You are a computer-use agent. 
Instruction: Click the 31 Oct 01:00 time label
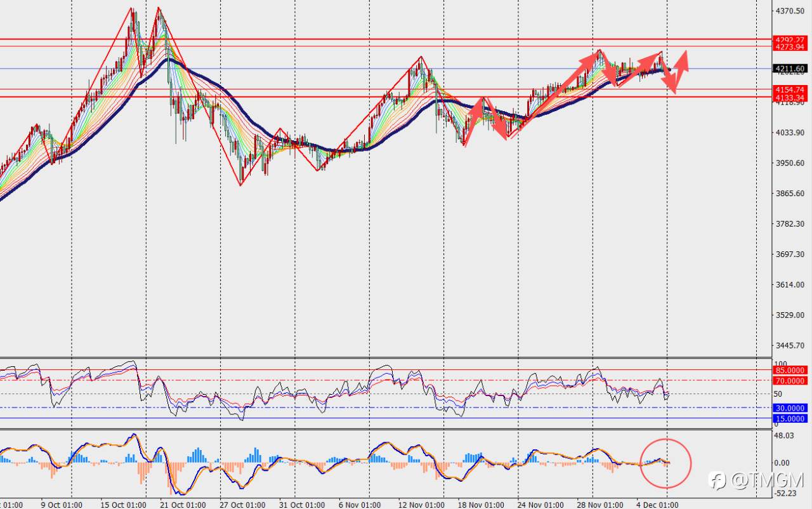(302, 505)
